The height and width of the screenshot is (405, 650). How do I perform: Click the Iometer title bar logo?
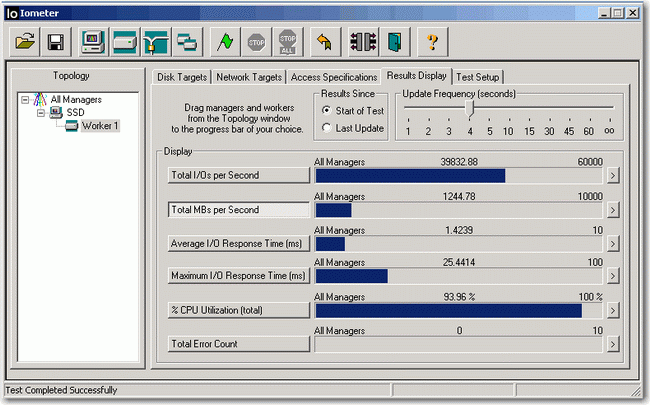pos(12,13)
